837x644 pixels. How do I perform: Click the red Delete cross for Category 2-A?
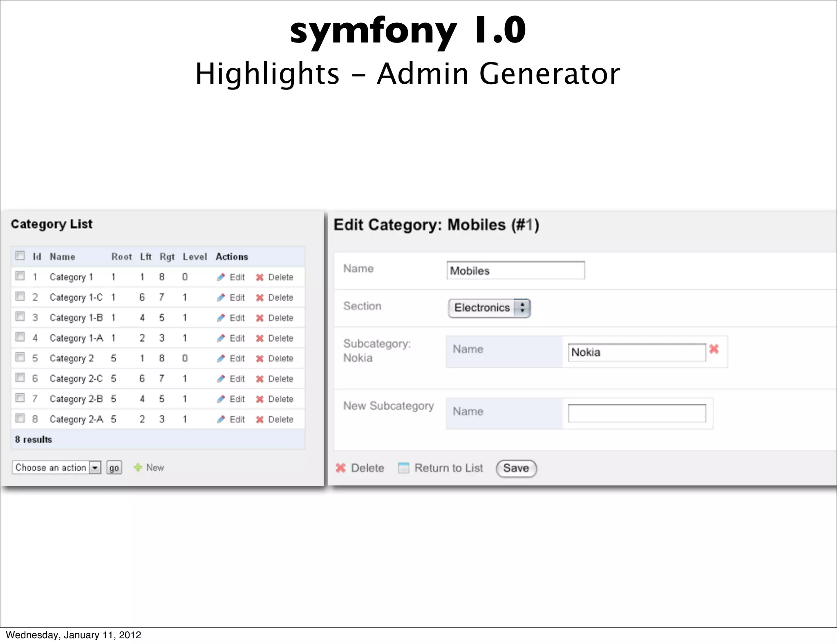[x=260, y=420]
